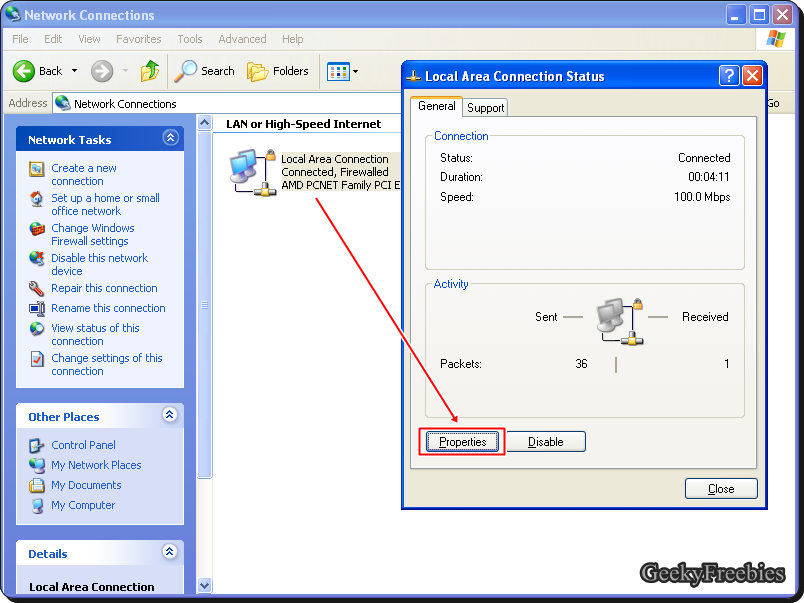The width and height of the screenshot is (804, 603).
Task: Open the Tools menu
Action: tap(190, 39)
